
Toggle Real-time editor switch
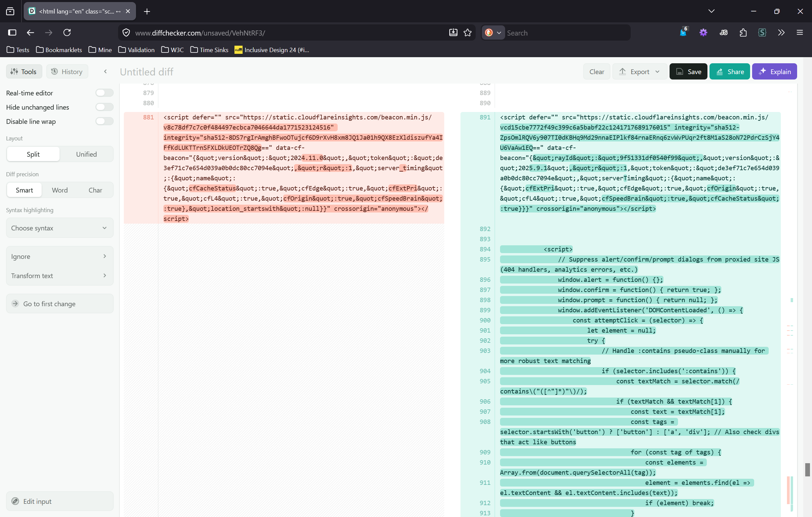click(104, 93)
